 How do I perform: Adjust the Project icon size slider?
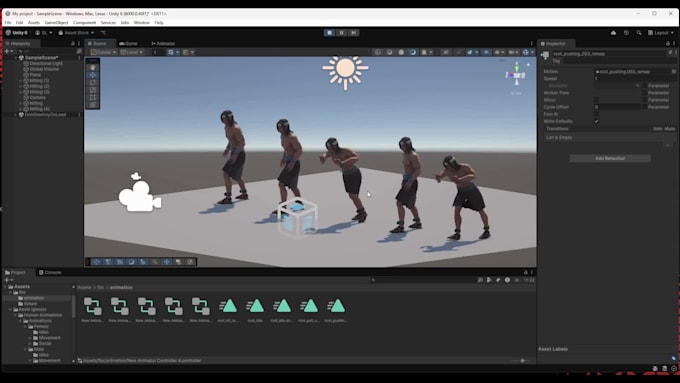point(522,360)
